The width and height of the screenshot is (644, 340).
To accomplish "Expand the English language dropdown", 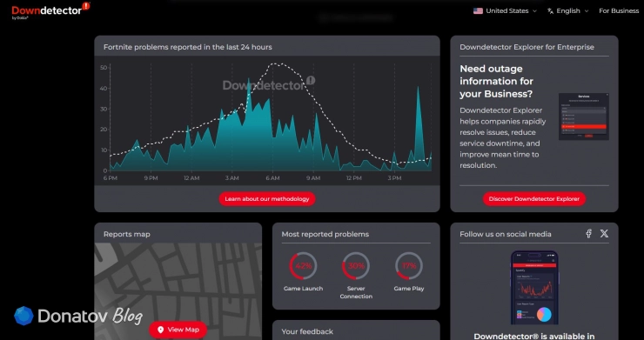I will click(x=568, y=11).
